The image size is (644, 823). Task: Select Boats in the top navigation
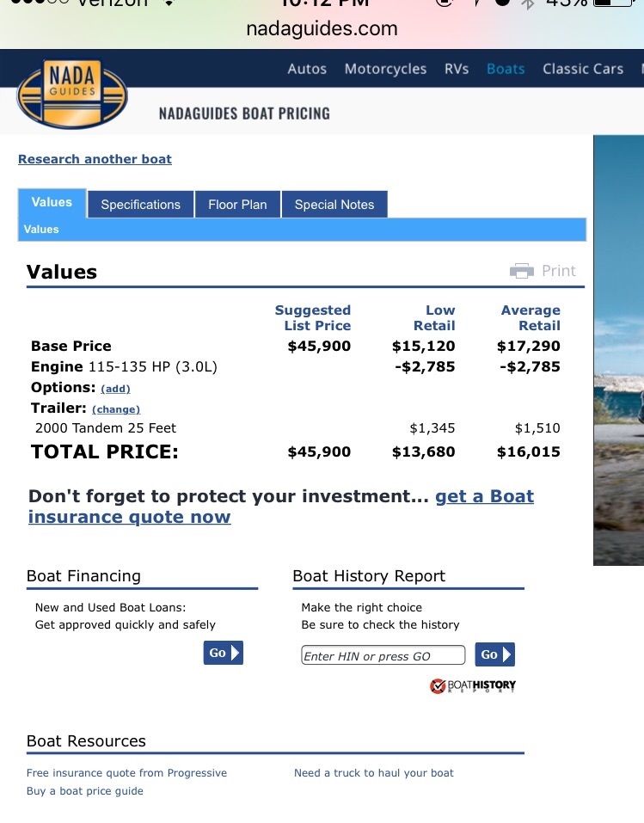[x=506, y=69]
